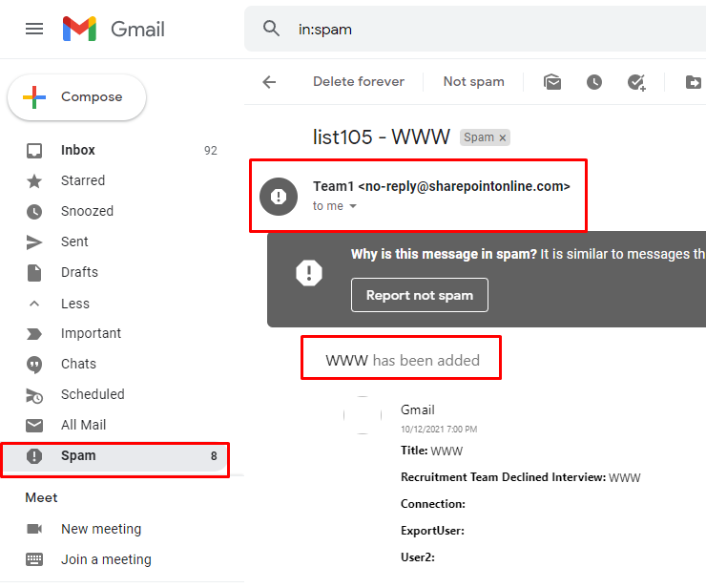Open the Scheduled folder

coord(114,394)
